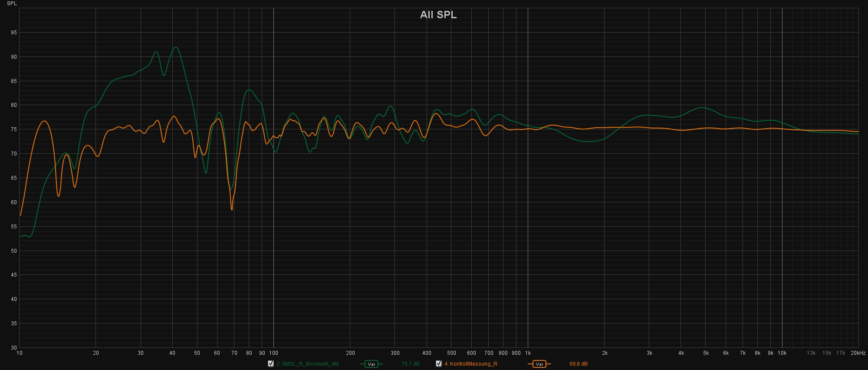This screenshot has width=868, height=370.
Task: Click the SPL axis label at top left
Action: (12, 3)
